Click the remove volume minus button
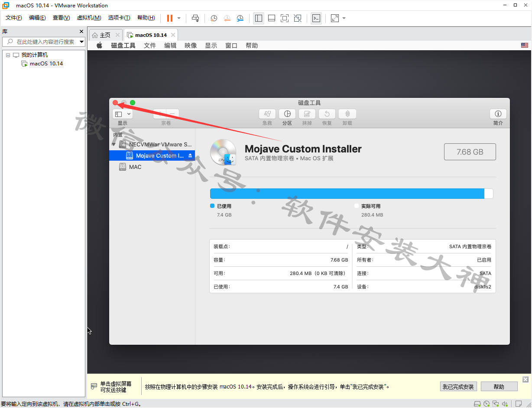Viewport: 532px width, 408px height. 172,114
